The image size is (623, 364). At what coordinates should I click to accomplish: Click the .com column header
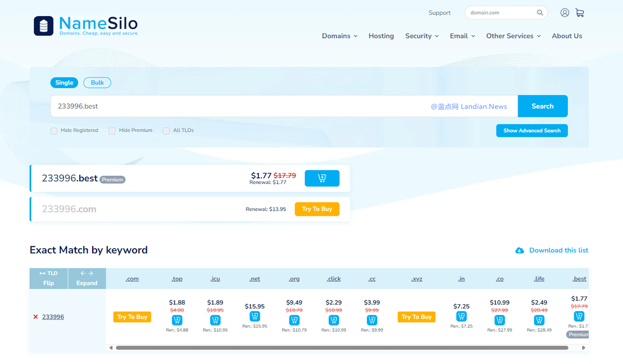[132, 279]
